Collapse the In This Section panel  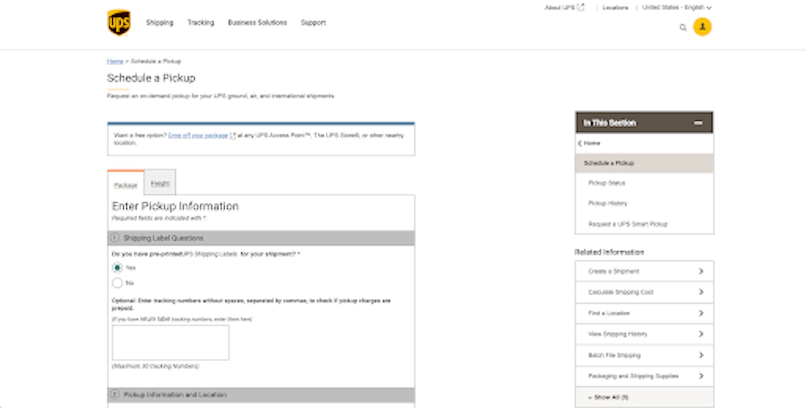[698, 123]
